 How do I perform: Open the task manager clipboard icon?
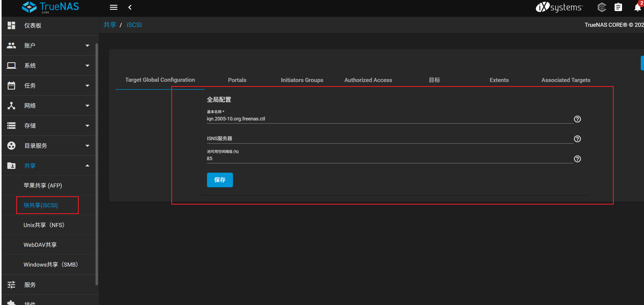click(x=618, y=7)
